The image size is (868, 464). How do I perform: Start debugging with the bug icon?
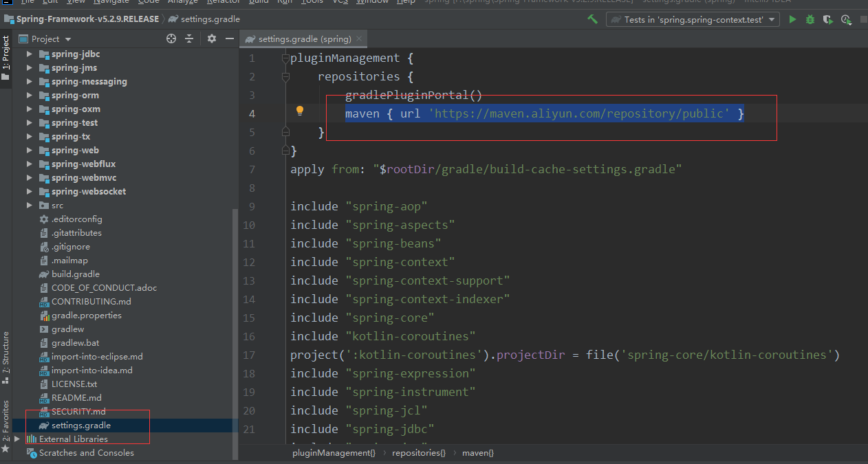click(810, 19)
